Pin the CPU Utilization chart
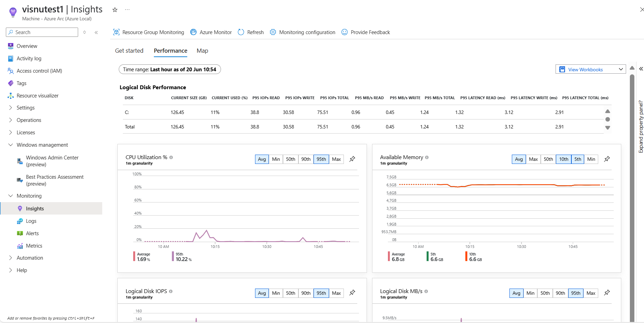The width and height of the screenshot is (644, 323). coord(352,159)
